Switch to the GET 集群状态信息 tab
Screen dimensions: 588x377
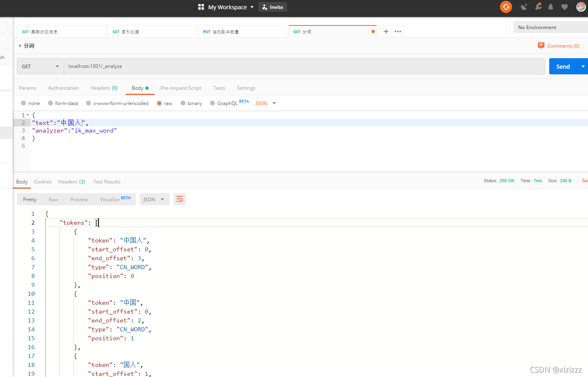pyautogui.click(x=61, y=32)
